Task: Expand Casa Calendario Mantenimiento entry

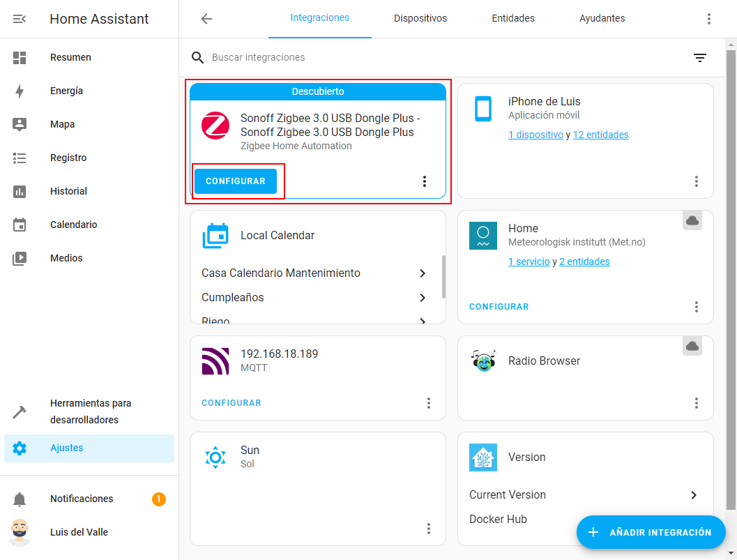Action: pyautogui.click(x=422, y=273)
